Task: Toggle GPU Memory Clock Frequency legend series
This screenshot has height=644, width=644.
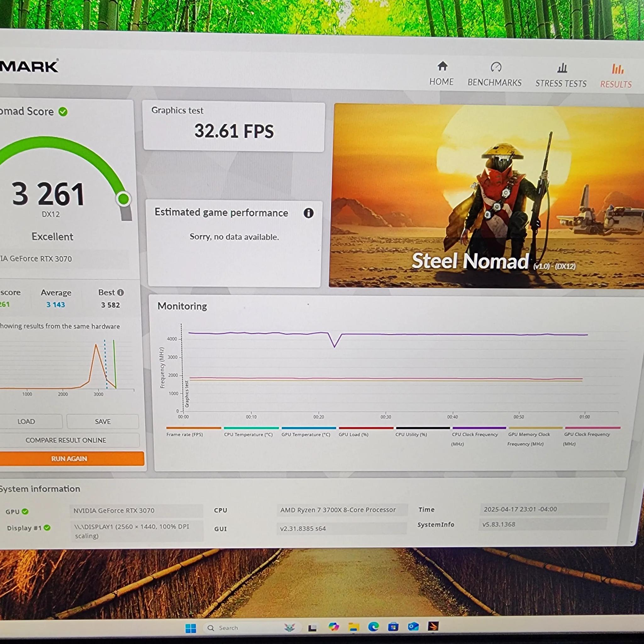Action: [x=535, y=436]
